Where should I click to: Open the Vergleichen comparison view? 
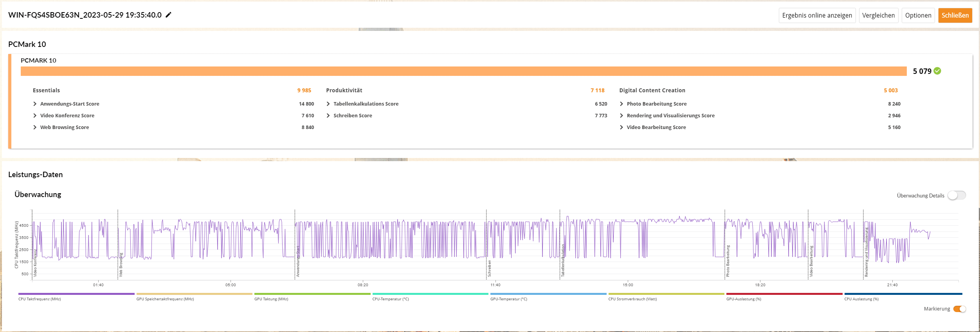[x=878, y=16]
